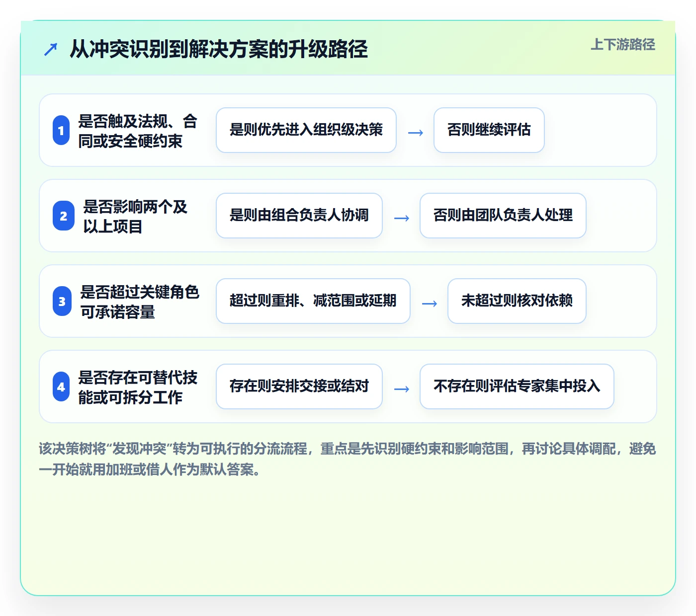The image size is (696, 616).
Task: Choose the 未超过则核对依赖 box
Action: tap(517, 301)
